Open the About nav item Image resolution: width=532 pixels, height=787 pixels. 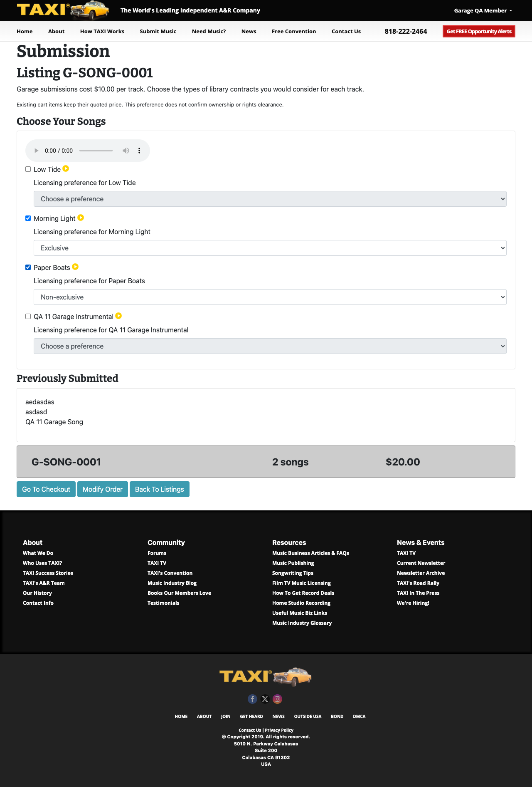tap(56, 31)
